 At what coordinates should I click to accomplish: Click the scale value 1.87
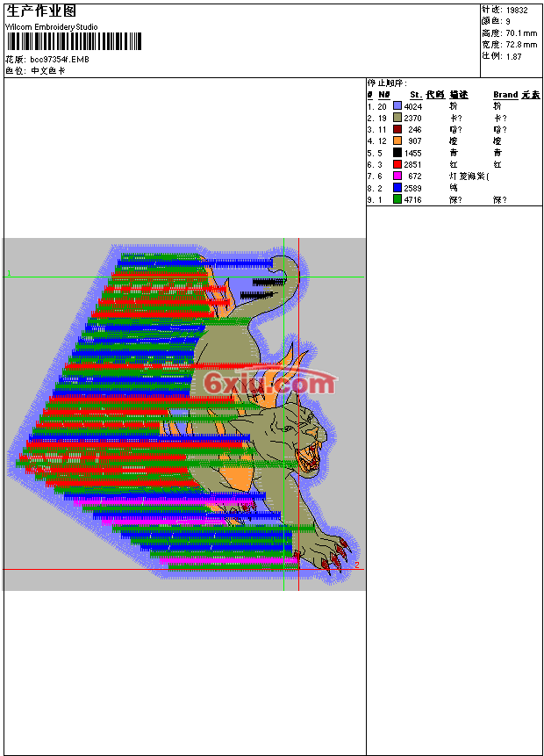(513, 56)
